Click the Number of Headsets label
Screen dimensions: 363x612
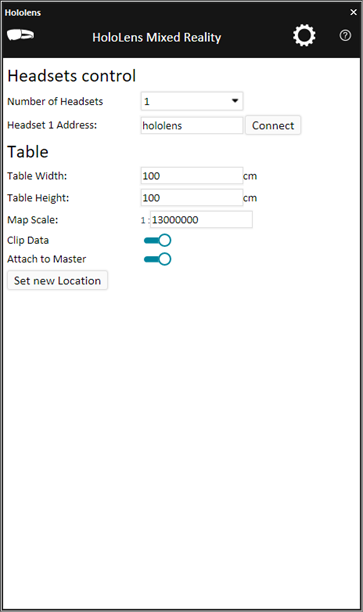coord(55,101)
